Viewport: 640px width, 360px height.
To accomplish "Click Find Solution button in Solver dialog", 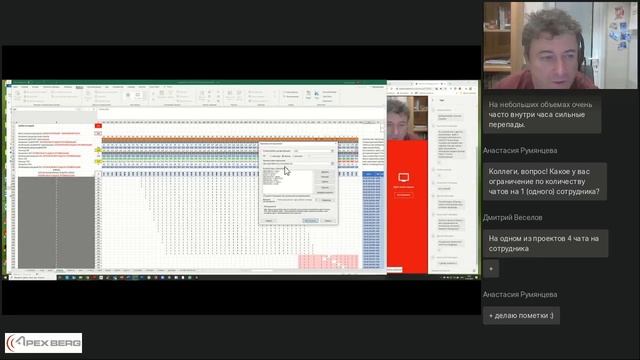I will (x=311, y=221).
